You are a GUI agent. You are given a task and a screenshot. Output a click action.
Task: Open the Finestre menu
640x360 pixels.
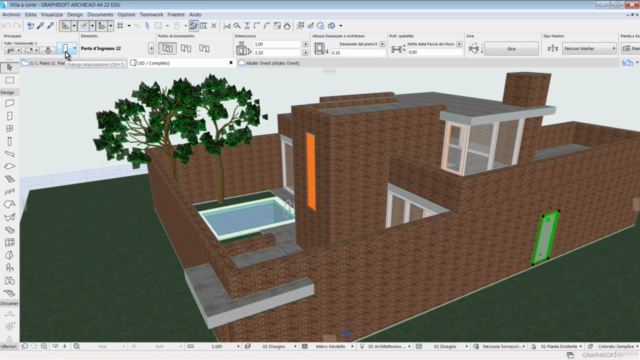coord(176,14)
